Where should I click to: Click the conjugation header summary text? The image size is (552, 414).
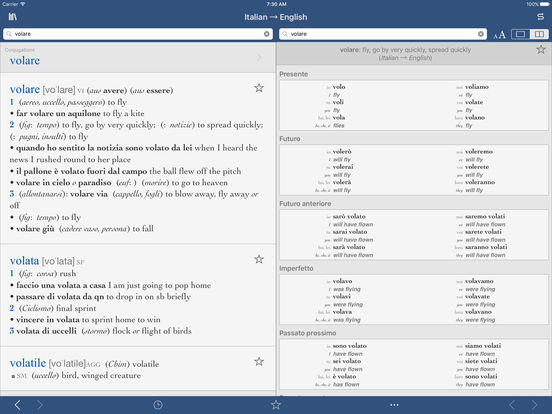[x=405, y=54]
